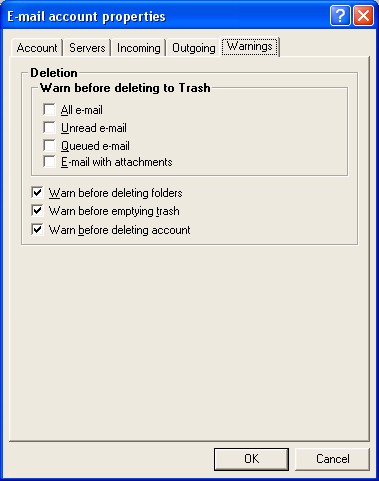This screenshot has width=379, height=481.
Task: Close the E-mail account properties dialog
Action: 363,16
